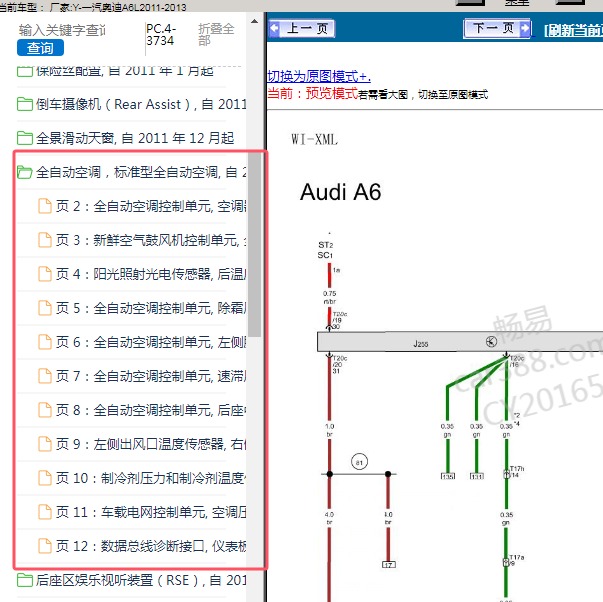Open 页 9: 左侧出风口温度传感器
Screen dimensions: 603x602
[151, 444]
